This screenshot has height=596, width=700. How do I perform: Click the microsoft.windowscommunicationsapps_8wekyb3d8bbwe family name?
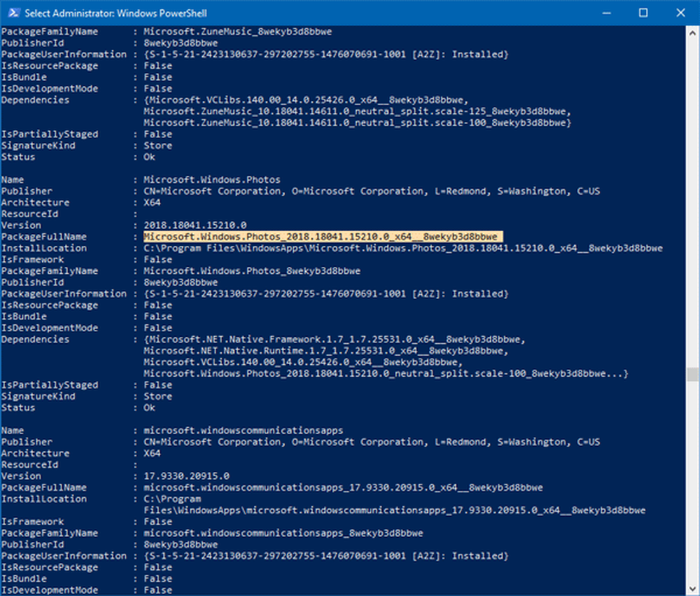pos(283,533)
